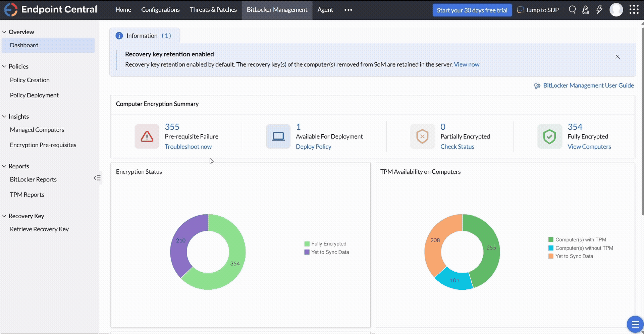This screenshot has width=644, height=334.
Task: Click the Jump to SDP icon
Action: 520,10
